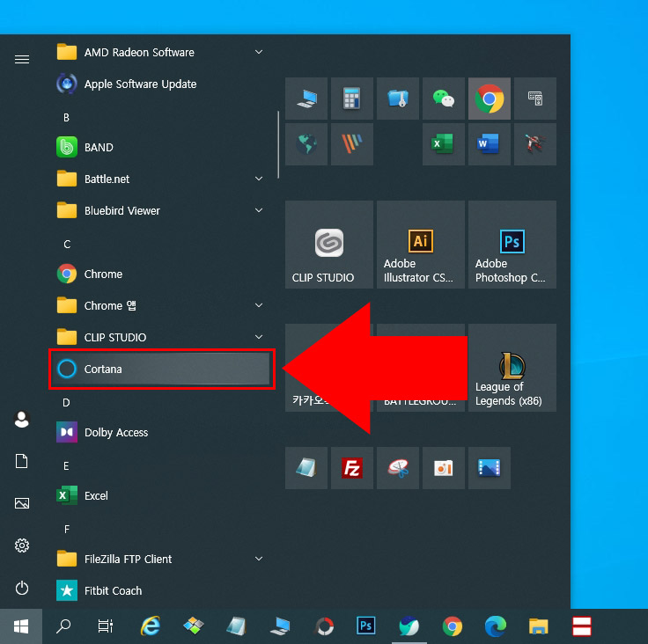Open the Notepad tile

(306, 468)
